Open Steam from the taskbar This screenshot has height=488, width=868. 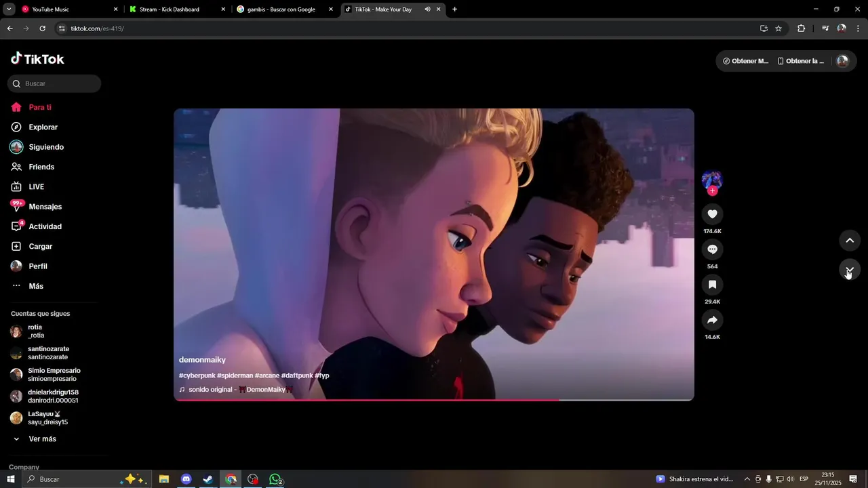[x=208, y=479]
